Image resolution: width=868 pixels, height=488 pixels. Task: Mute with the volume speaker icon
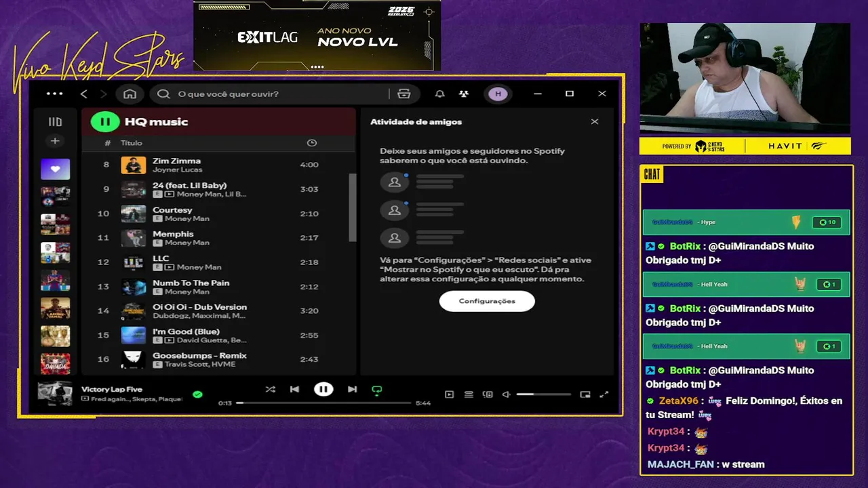point(506,394)
